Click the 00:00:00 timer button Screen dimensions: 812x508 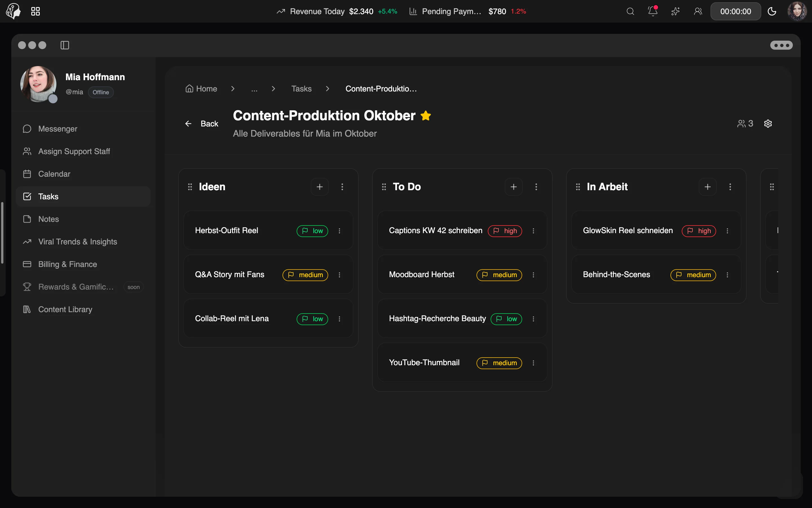736,11
